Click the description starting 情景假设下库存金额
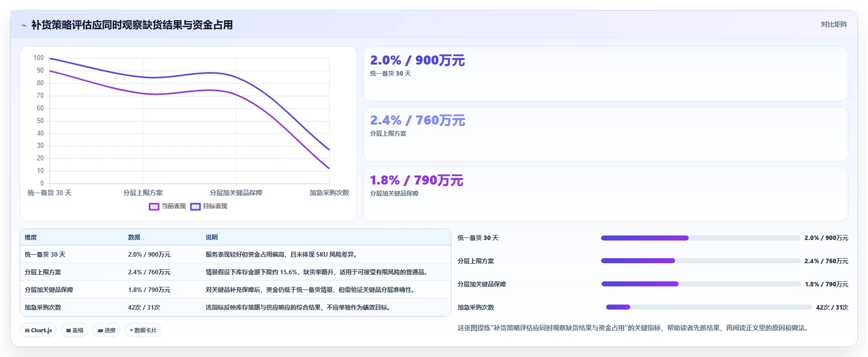868x357 pixels. point(317,272)
